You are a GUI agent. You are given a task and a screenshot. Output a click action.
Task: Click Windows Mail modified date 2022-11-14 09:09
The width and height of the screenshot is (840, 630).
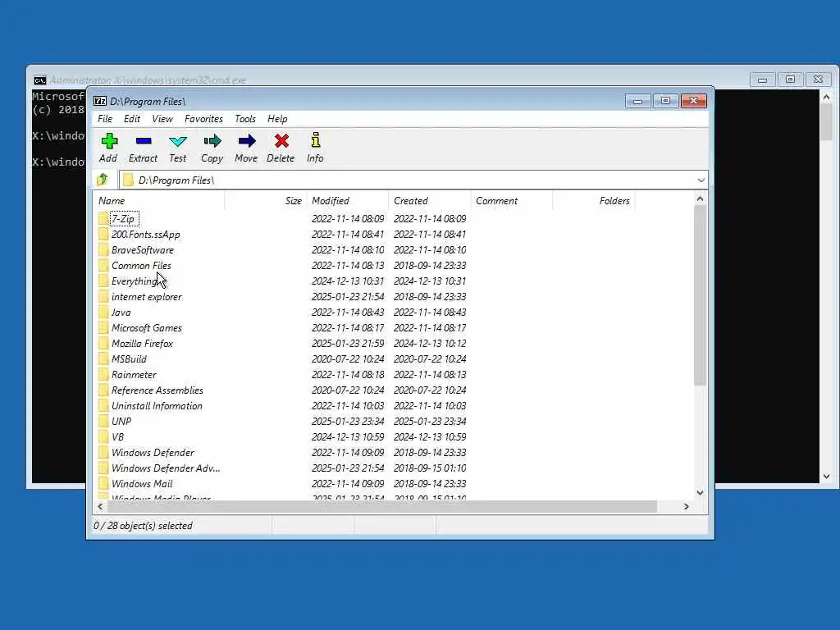click(x=348, y=483)
